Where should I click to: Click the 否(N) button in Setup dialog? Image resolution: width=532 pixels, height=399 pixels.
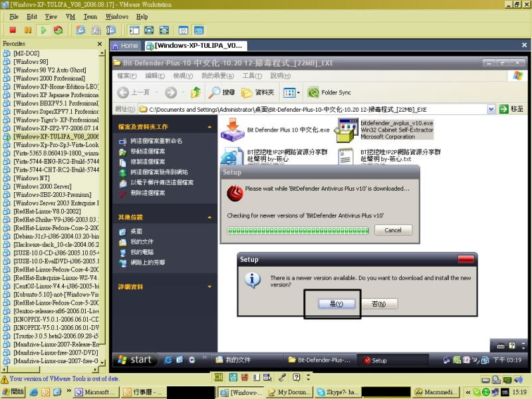tap(379, 304)
